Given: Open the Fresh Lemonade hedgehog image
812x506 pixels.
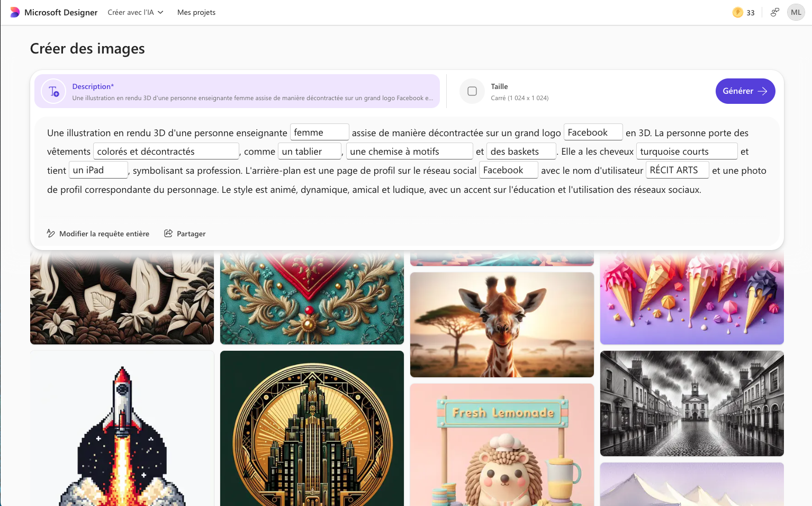Looking at the screenshot, I should 502,445.
